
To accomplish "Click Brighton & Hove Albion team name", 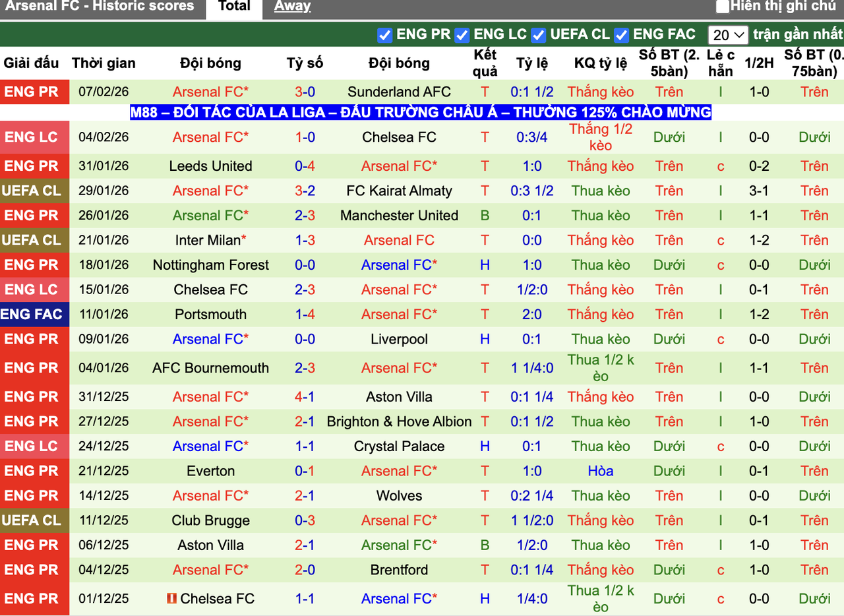I will point(399,422).
